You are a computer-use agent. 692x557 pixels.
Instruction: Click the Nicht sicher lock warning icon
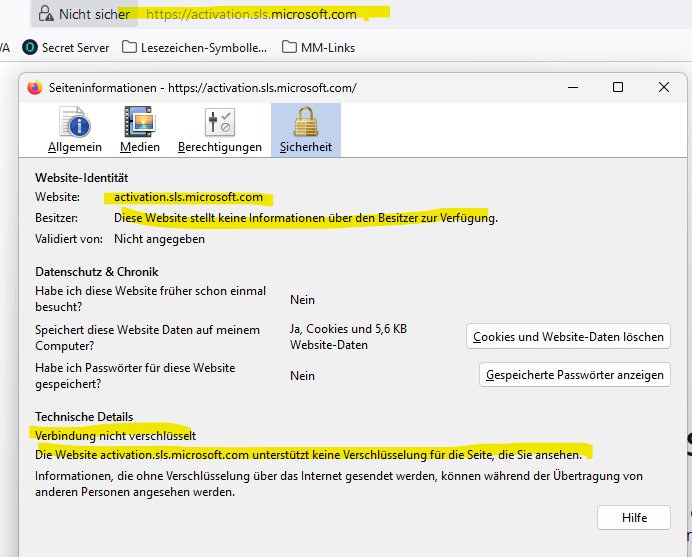46,14
